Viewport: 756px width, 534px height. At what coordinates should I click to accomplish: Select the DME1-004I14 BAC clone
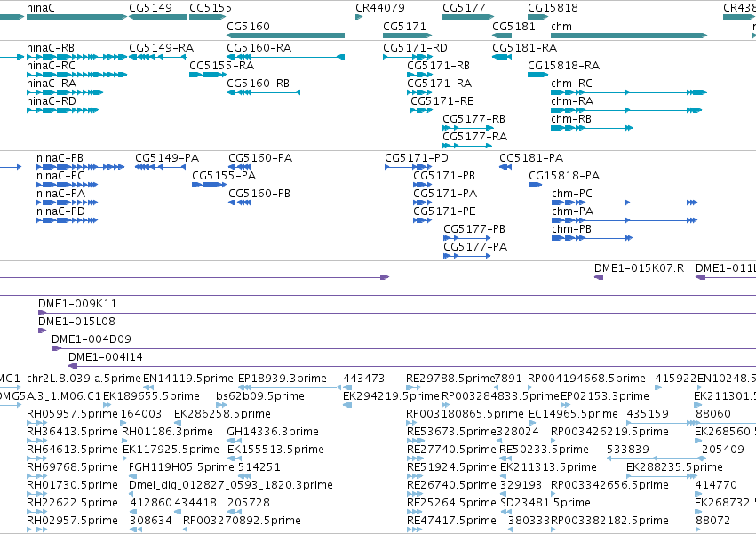tap(412, 366)
